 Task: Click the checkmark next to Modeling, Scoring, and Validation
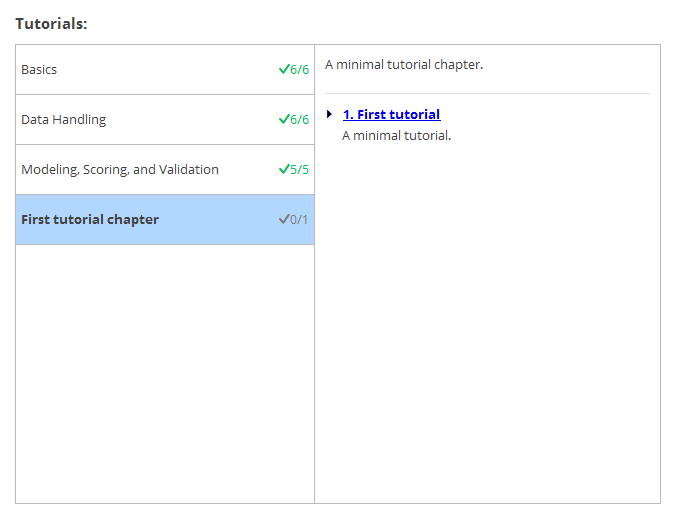pos(283,170)
